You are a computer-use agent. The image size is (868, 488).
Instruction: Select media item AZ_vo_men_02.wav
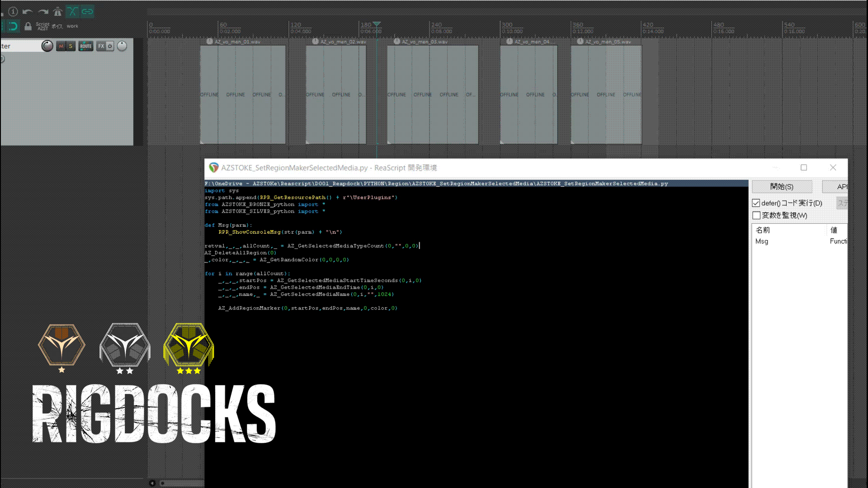(336, 94)
